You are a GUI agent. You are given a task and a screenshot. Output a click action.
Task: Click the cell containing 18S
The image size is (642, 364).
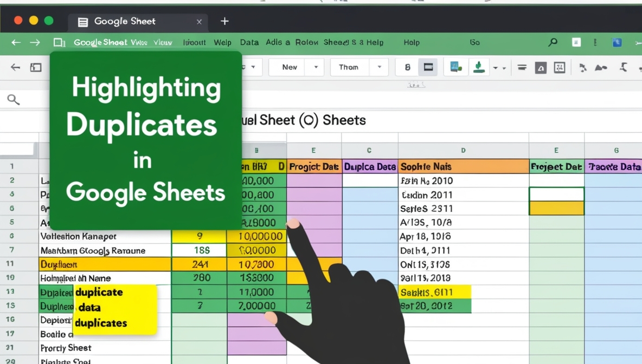pyautogui.click(x=200, y=250)
